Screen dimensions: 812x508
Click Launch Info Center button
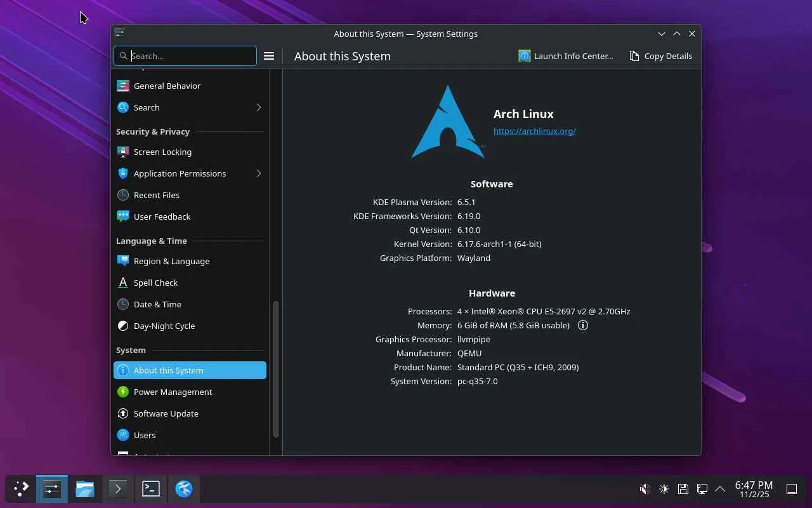[x=566, y=56]
